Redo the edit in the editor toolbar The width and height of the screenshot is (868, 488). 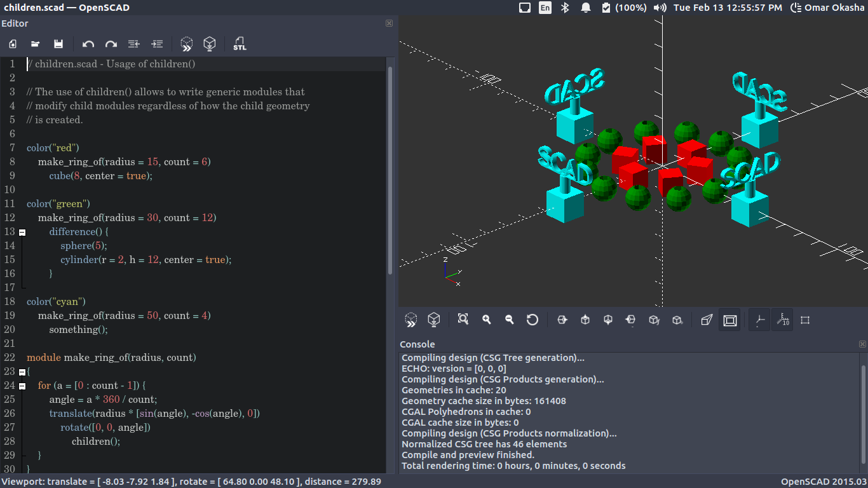(x=111, y=44)
